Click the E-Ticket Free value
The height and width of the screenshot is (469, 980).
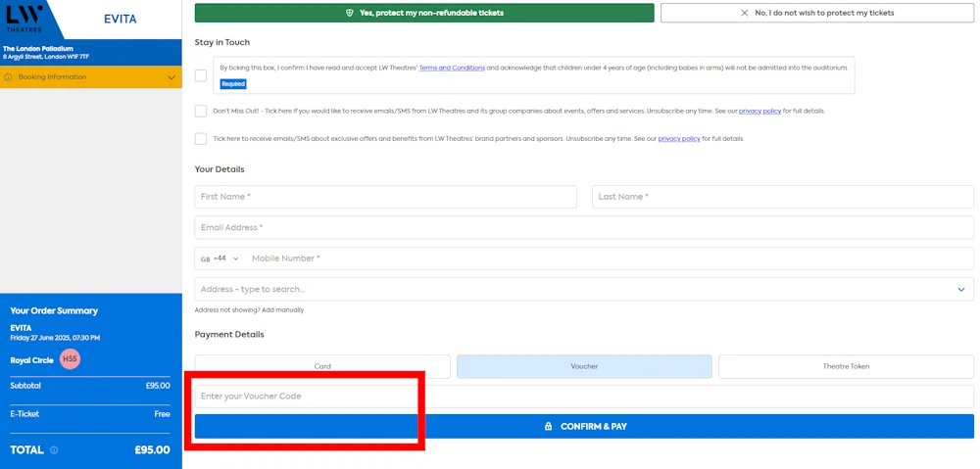162,414
